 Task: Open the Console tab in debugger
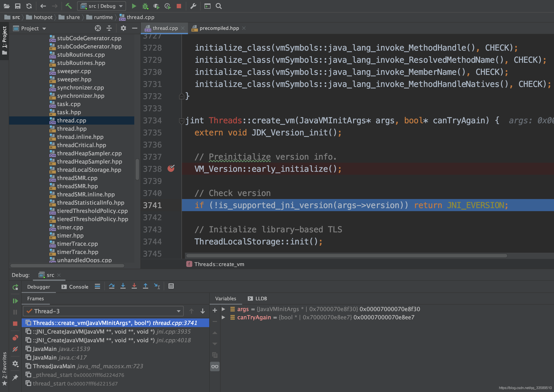coord(75,287)
